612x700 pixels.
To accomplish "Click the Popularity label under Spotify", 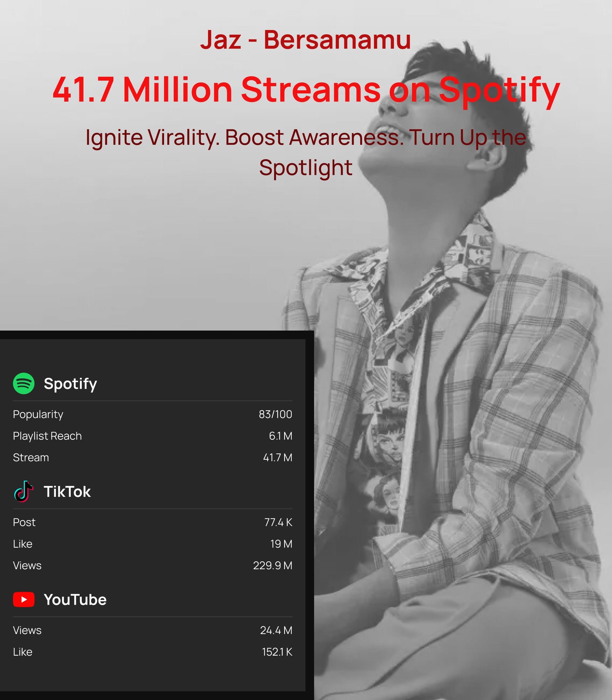I will 38,414.
